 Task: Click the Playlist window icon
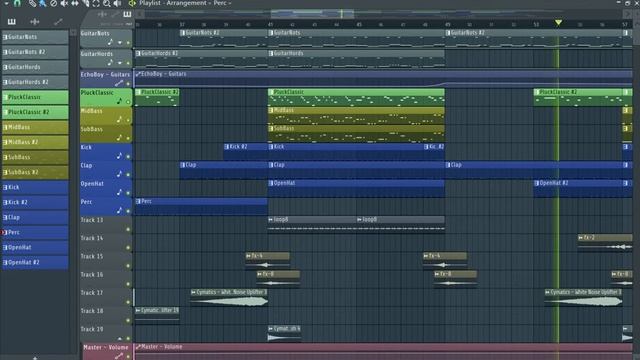[132, 3]
